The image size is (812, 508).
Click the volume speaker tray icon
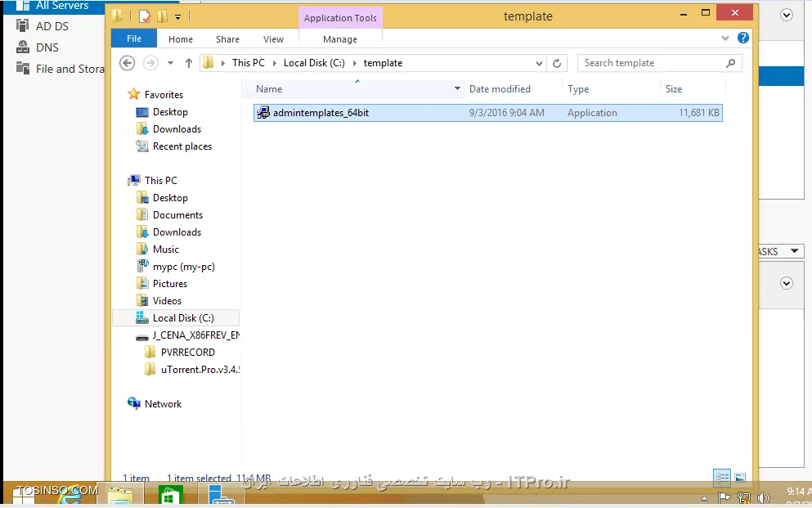[x=763, y=497]
